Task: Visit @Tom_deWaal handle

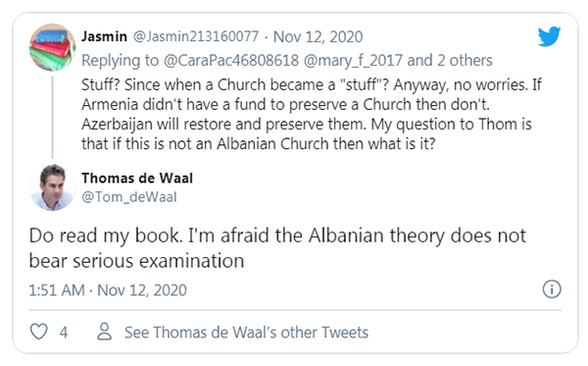Action: coord(129,196)
